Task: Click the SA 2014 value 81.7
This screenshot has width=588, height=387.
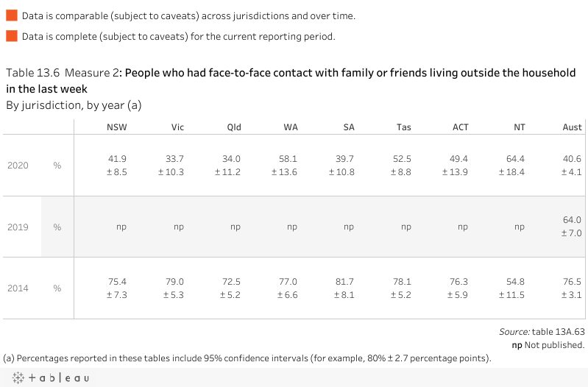Action: click(347, 282)
